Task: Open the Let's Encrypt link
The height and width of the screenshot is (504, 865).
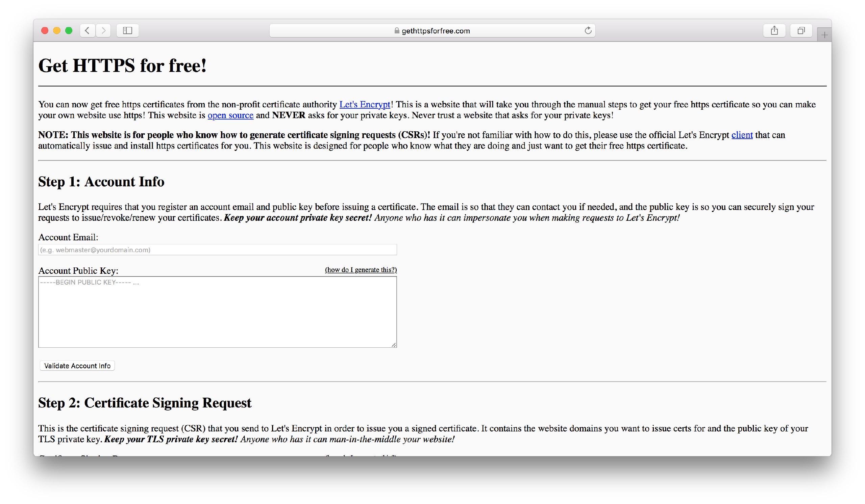Action: click(x=365, y=104)
